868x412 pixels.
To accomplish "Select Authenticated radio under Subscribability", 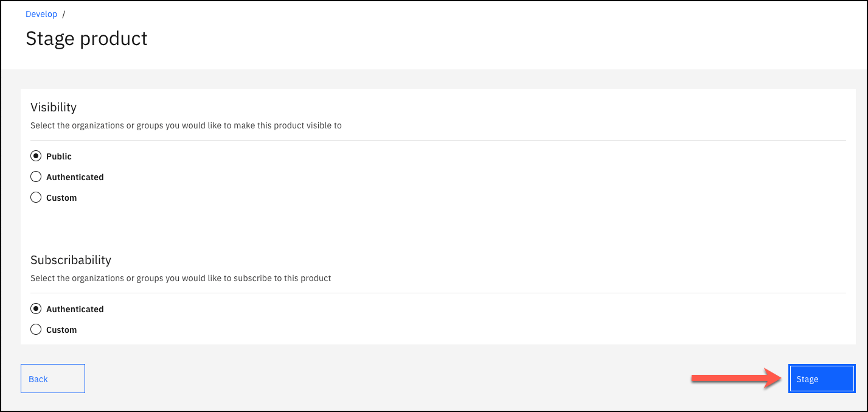I will (x=36, y=309).
